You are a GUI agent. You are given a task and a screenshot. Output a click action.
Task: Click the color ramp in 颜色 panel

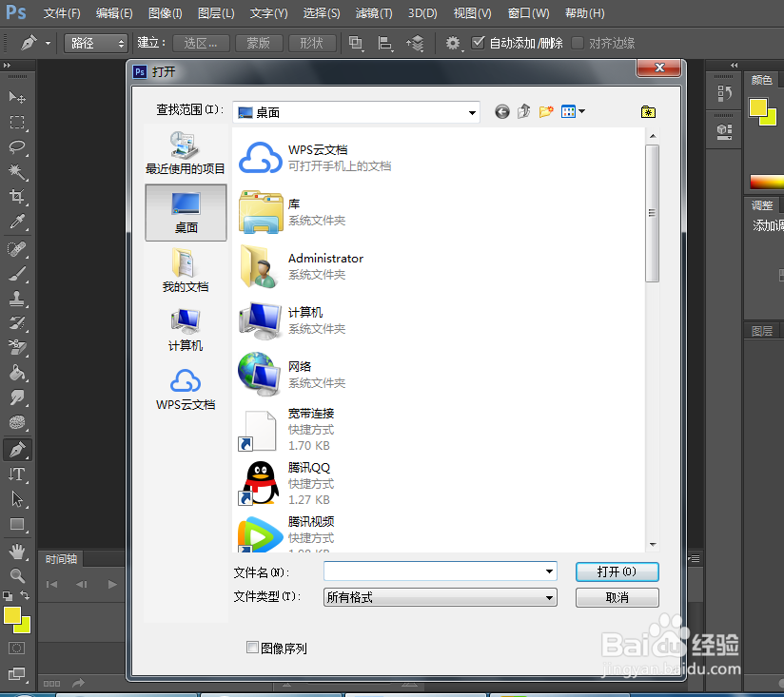tap(767, 182)
